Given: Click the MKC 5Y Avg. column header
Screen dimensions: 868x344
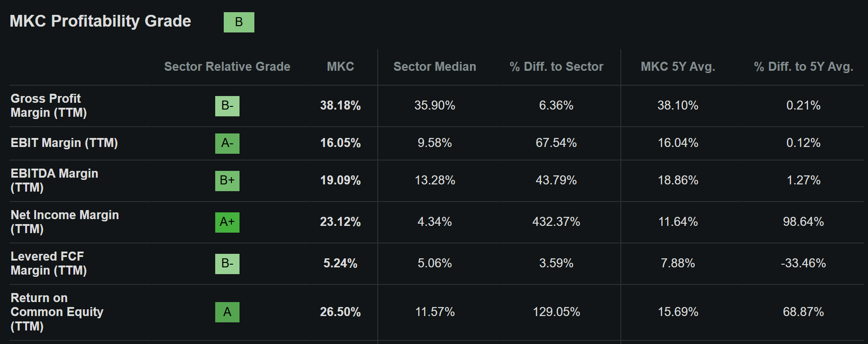Looking at the screenshot, I should (x=678, y=67).
